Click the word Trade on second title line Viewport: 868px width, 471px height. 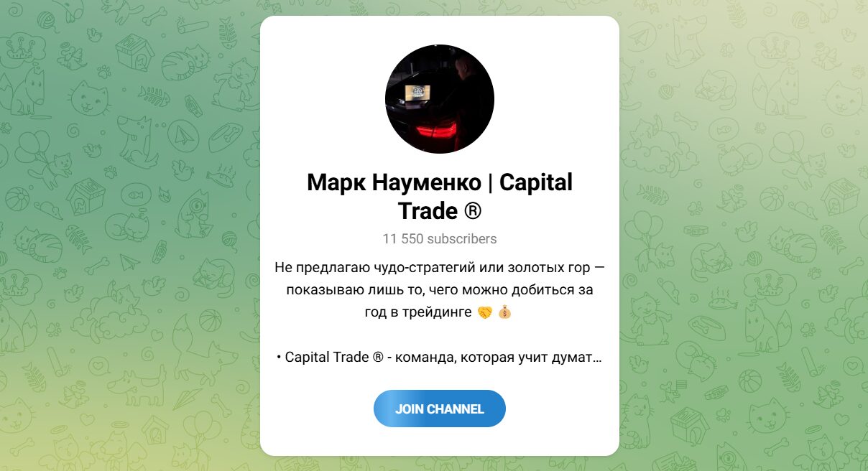428,211
